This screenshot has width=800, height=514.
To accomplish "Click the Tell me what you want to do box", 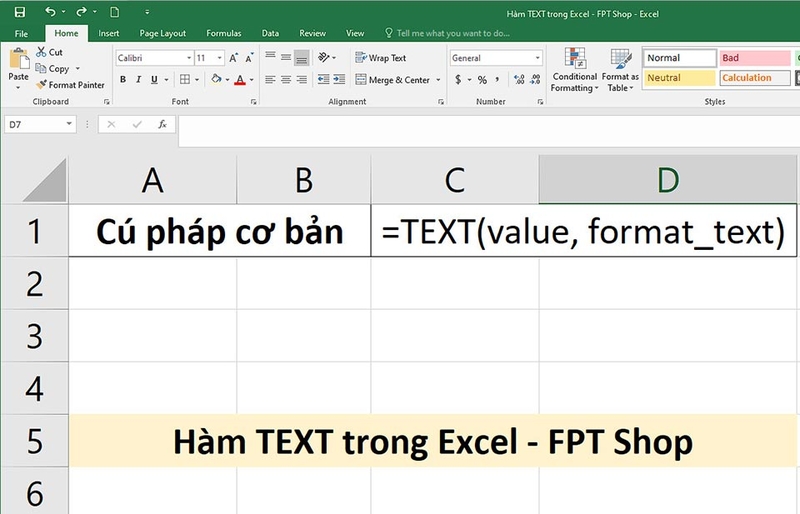I will pyautogui.click(x=447, y=34).
